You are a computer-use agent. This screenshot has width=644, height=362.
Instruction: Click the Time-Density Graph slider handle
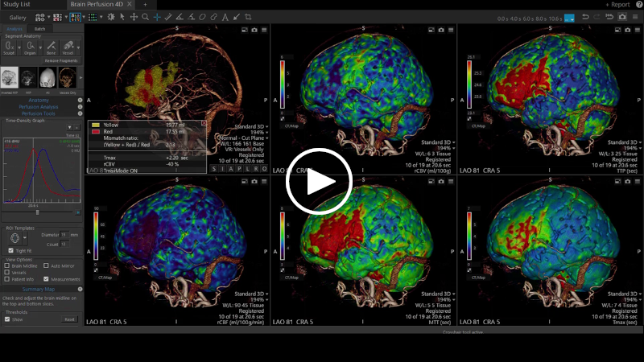[37, 212]
